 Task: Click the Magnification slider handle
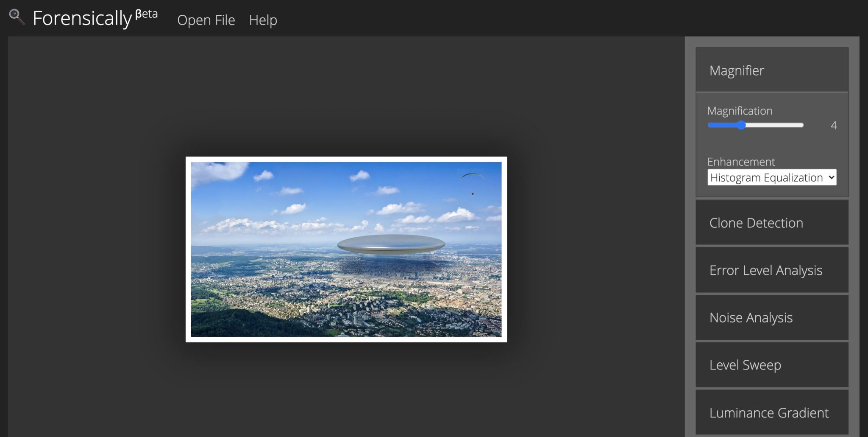point(741,125)
